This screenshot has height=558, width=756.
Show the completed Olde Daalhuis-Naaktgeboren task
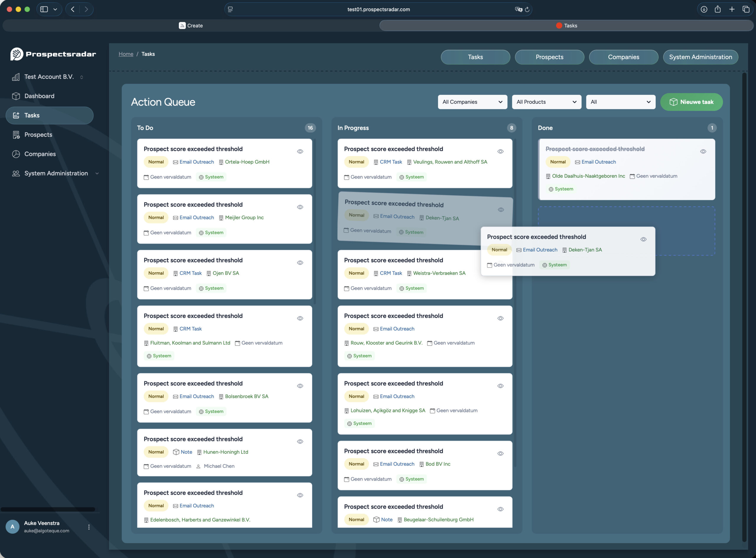[x=703, y=151]
